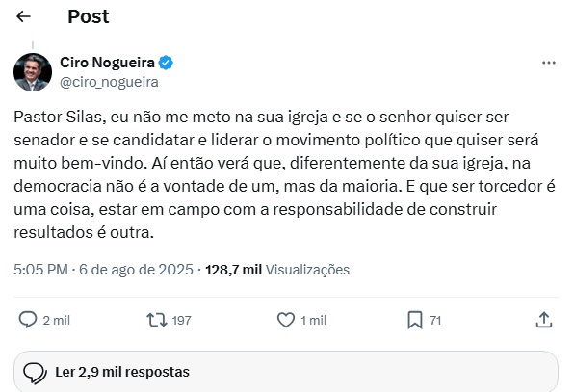The image size is (574, 392).
Task: Open the three-dot more options menu
Action: coord(548,63)
